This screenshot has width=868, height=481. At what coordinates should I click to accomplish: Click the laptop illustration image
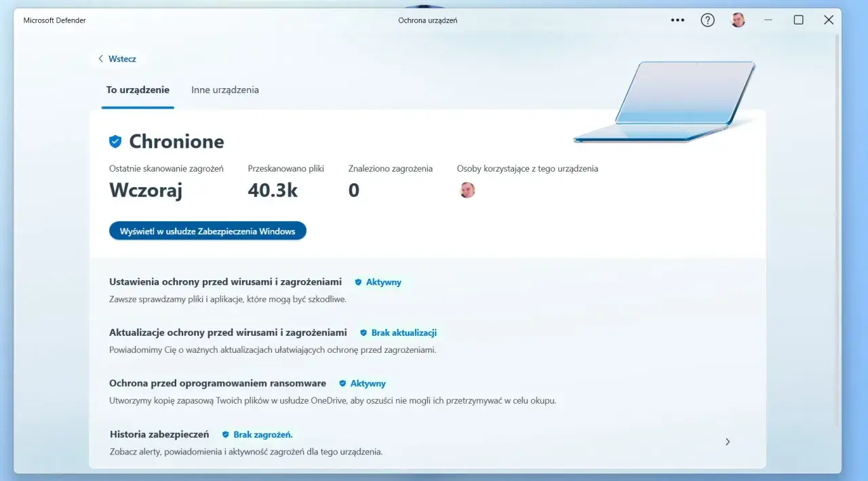pyautogui.click(x=665, y=102)
